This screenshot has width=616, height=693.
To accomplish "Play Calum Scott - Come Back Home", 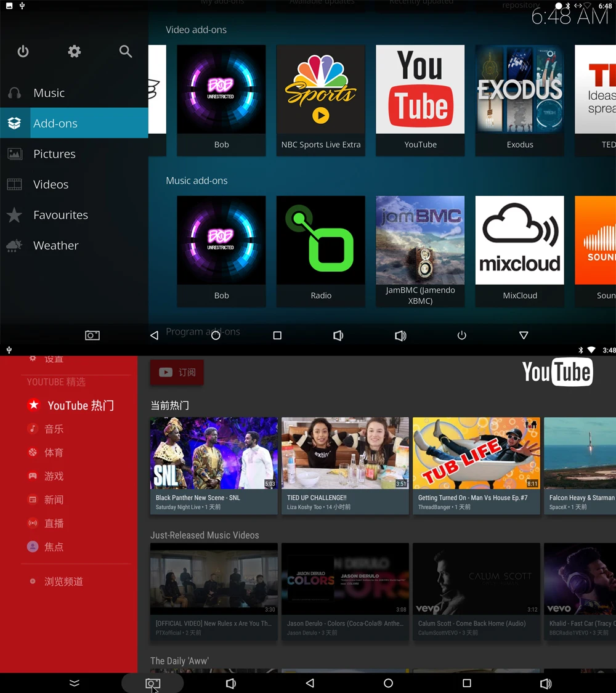I will click(x=476, y=591).
